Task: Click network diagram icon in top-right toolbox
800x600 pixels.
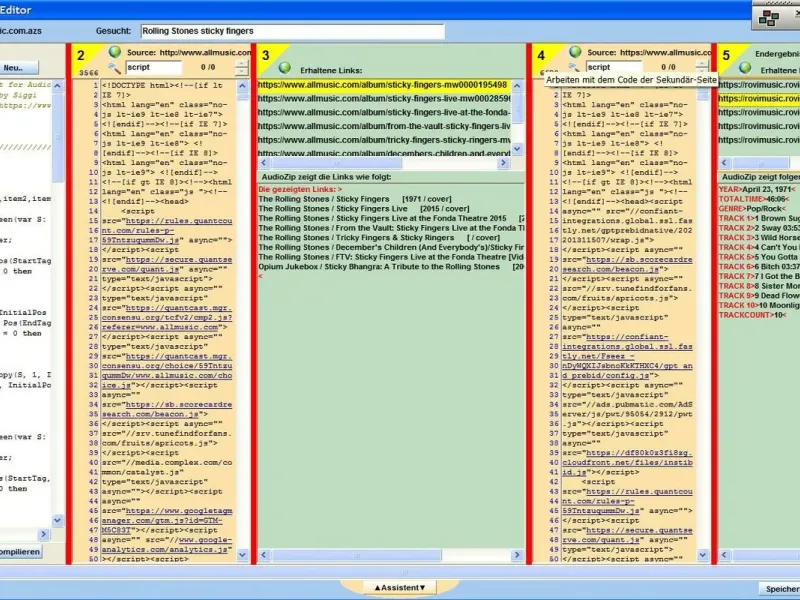Action: coord(768,18)
